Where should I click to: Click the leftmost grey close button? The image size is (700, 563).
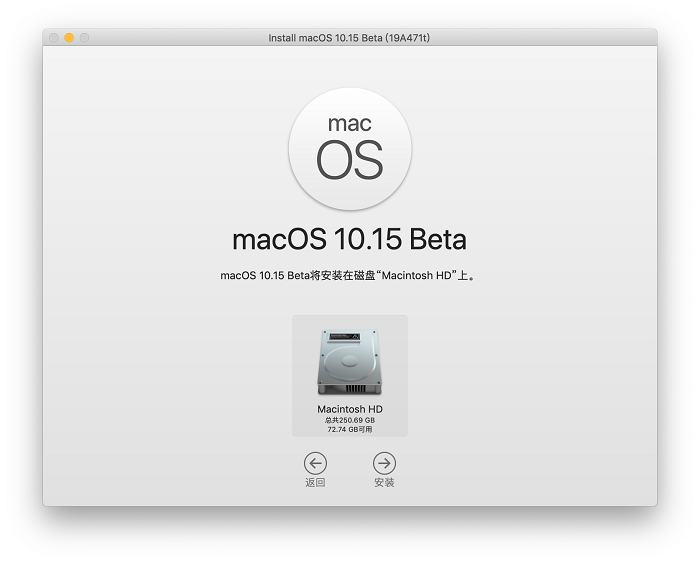pos(54,38)
